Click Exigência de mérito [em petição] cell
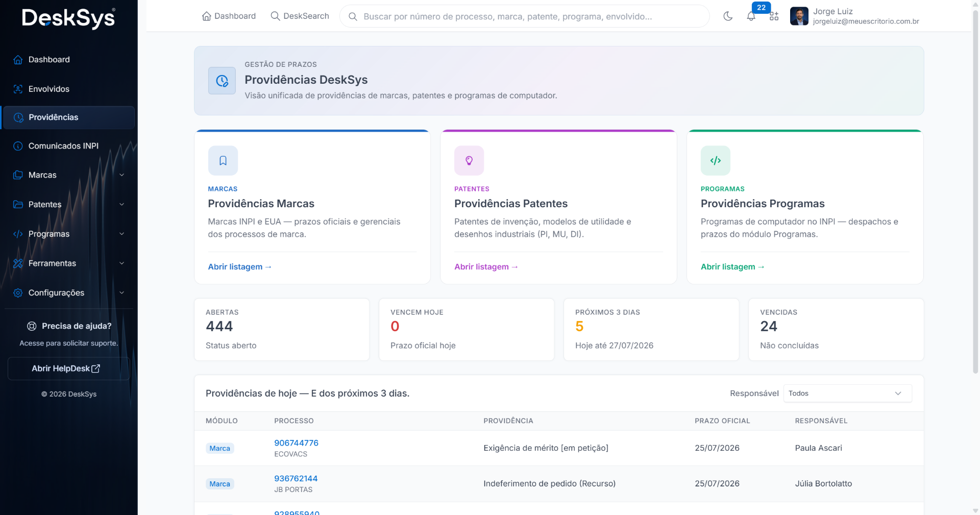 [546, 448]
